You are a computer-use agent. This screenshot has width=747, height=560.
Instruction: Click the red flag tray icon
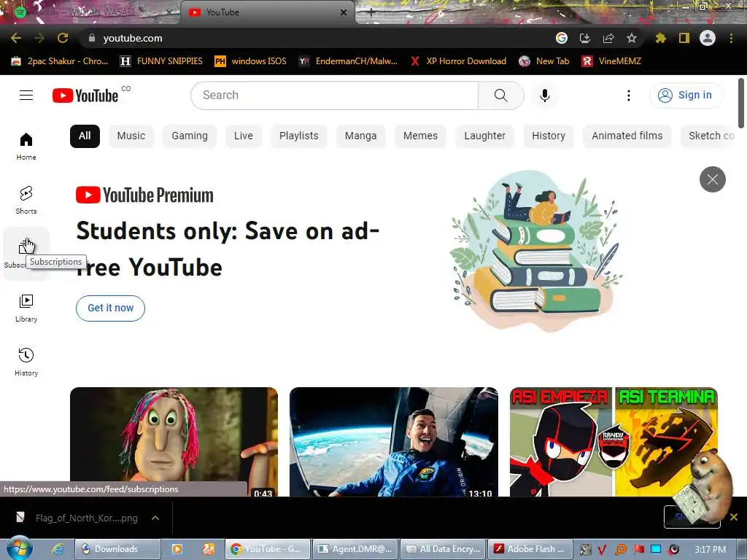click(638, 549)
